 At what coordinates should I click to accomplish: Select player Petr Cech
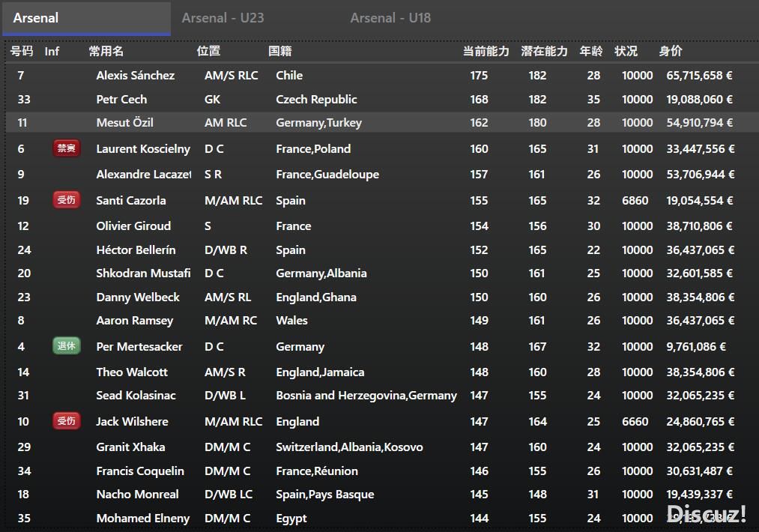(x=121, y=99)
